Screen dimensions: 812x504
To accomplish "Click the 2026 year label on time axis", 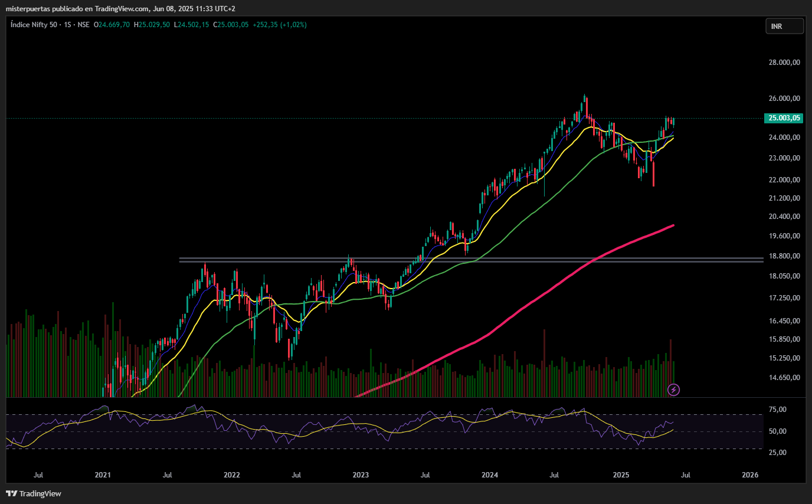I will click(749, 475).
